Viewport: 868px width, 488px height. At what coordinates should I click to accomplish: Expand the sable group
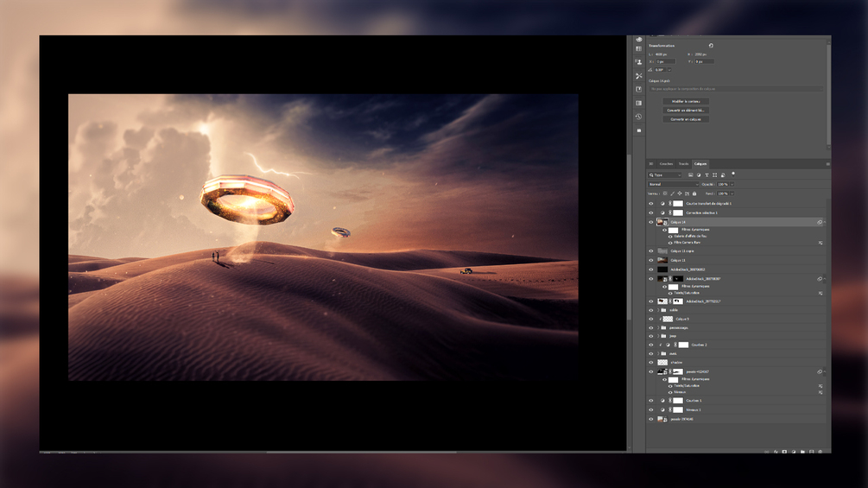click(x=658, y=310)
